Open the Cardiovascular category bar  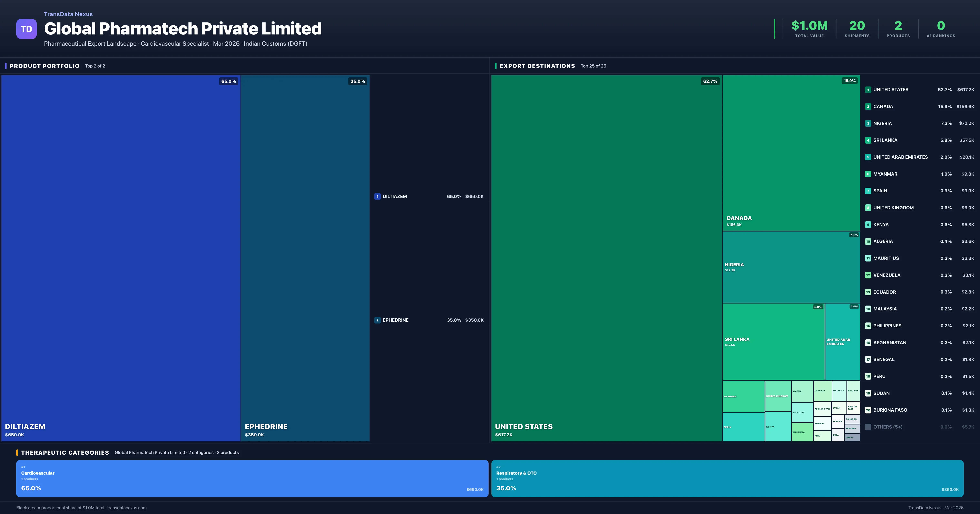(252, 478)
